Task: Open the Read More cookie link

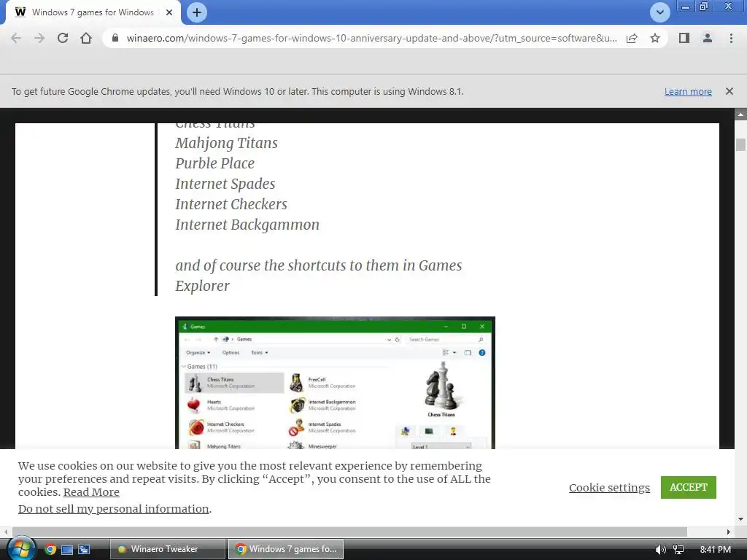Action: (x=91, y=492)
